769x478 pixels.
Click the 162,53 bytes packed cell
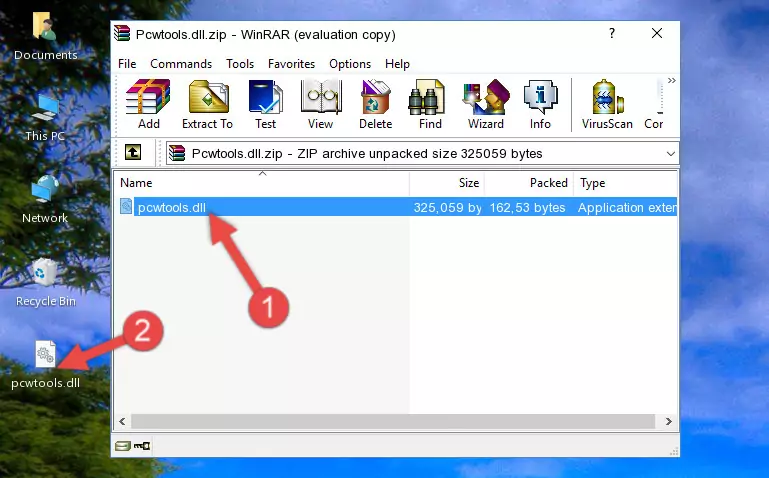pos(528,207)
